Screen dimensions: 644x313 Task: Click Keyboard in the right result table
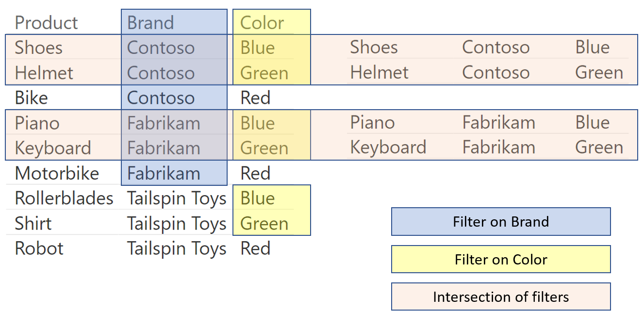tap(388, 147)
